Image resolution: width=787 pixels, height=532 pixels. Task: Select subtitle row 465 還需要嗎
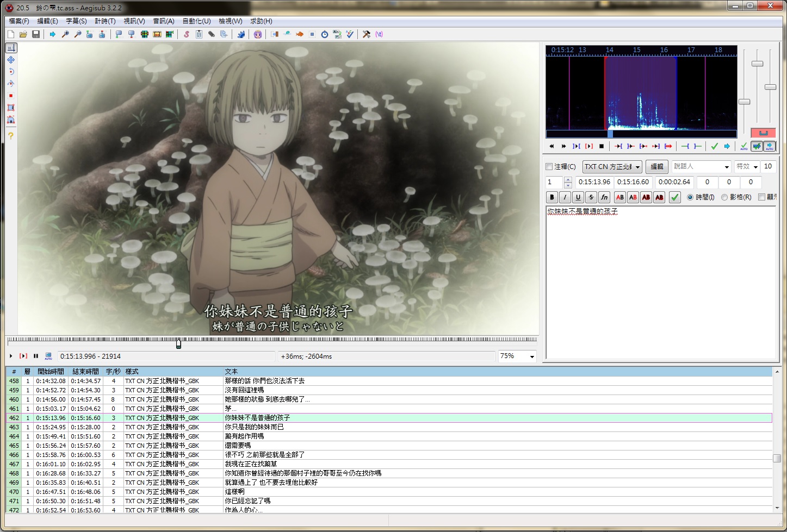(x=389, y=446)
